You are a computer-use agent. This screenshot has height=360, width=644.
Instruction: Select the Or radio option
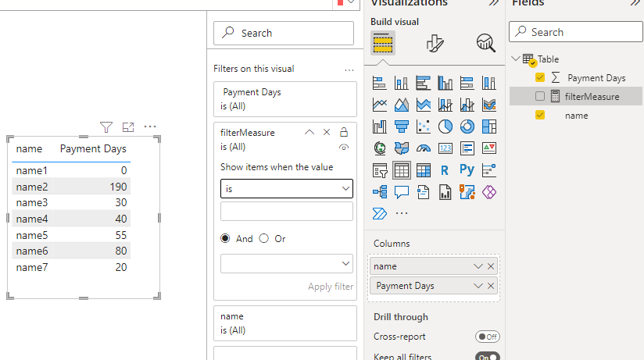click(263, 238)
